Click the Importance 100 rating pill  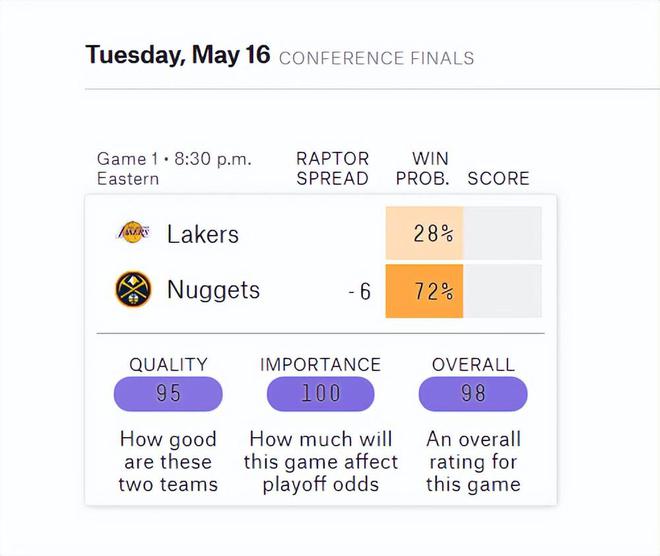321,394
